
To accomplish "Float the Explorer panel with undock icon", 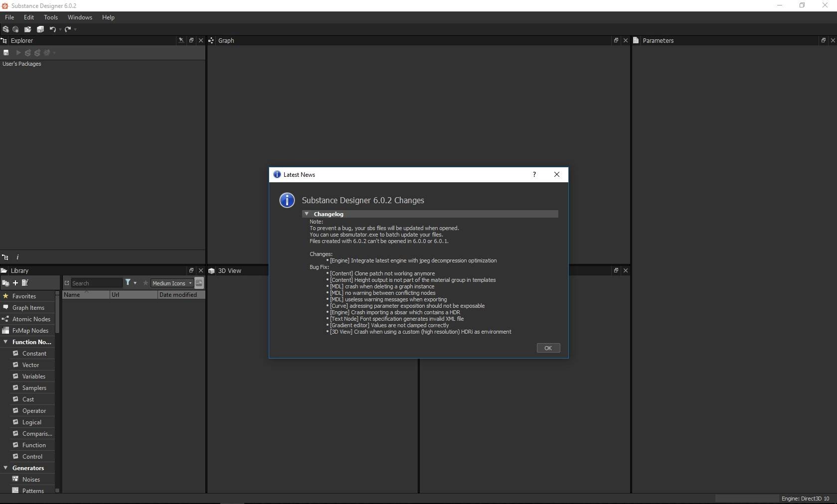I will (x=191, y=40).
